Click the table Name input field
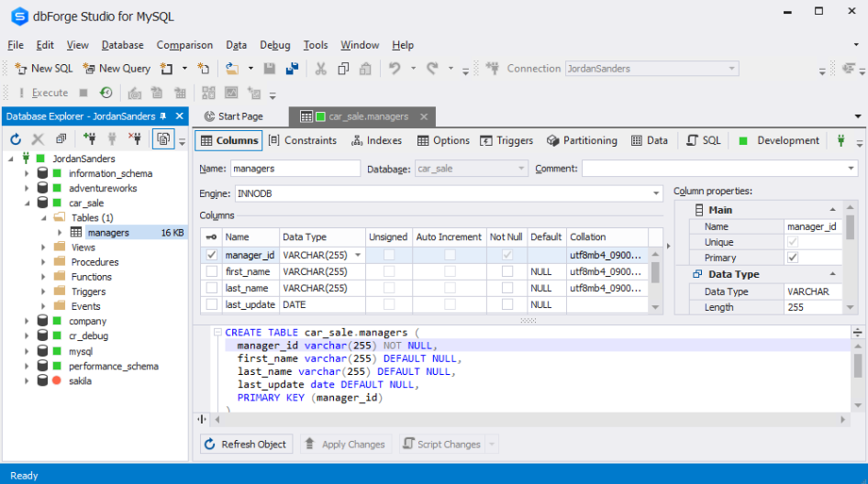This screenshot has height=484, width=868. (295, 169)
